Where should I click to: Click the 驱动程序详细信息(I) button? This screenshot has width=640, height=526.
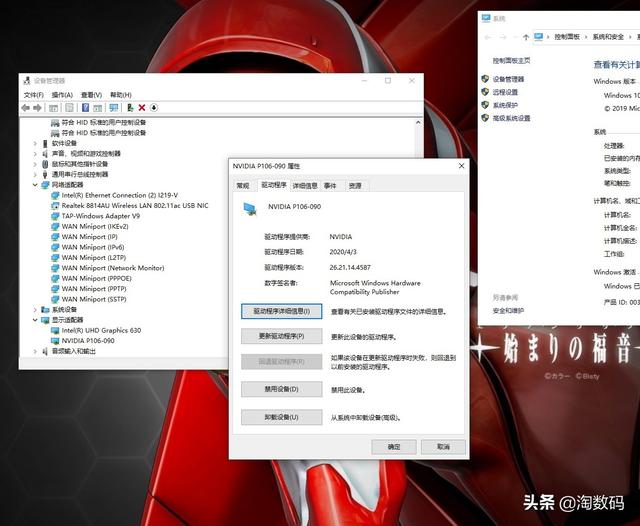[x=282, y=311]
